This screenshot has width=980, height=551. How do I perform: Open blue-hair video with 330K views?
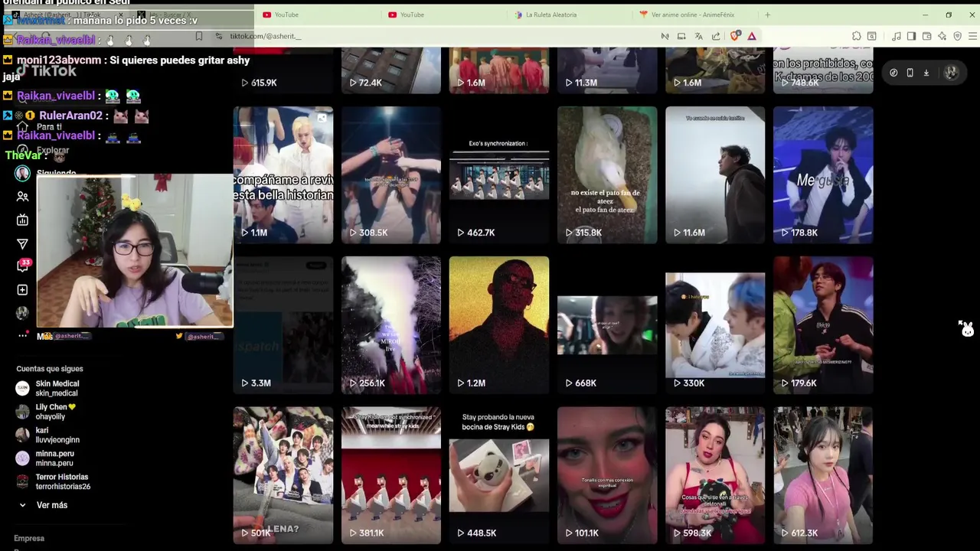coord(715,325)
